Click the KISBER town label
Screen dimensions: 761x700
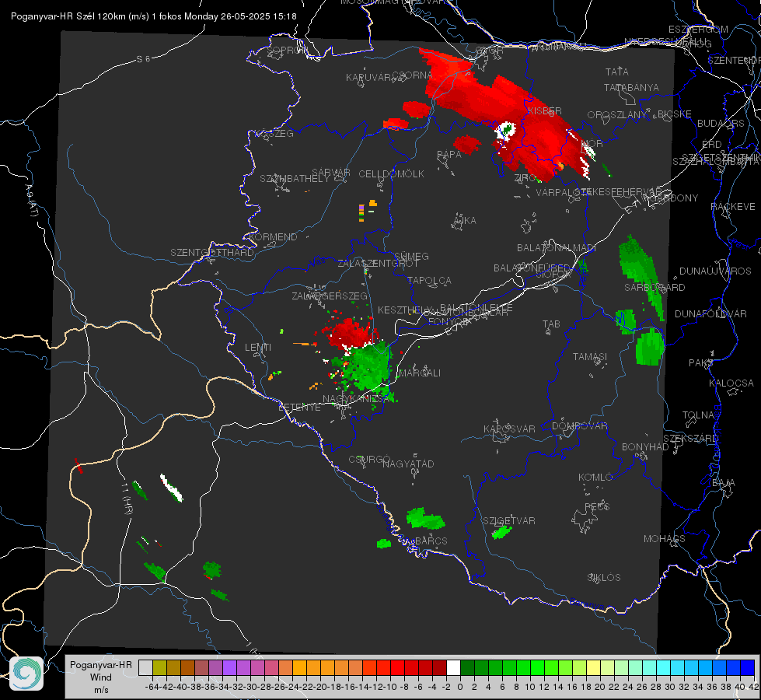pyautogui.click(x=545, y=110)
